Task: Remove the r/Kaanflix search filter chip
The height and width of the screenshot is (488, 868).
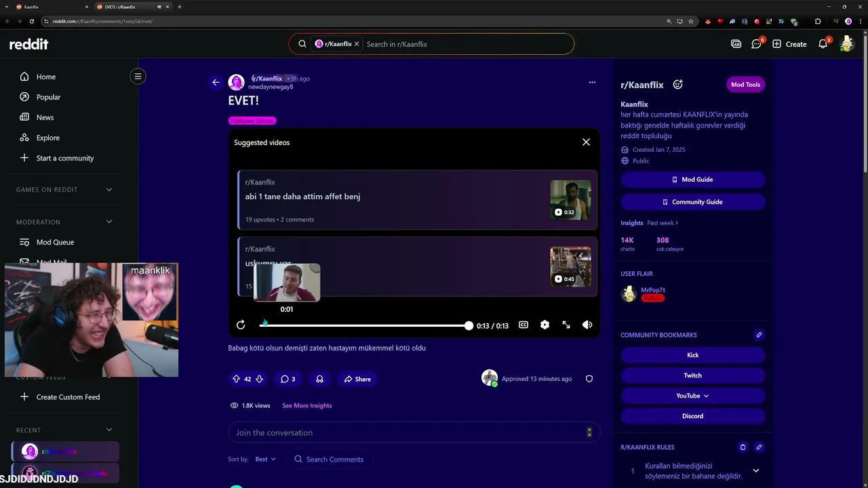Action: click(x=357, y=44)
